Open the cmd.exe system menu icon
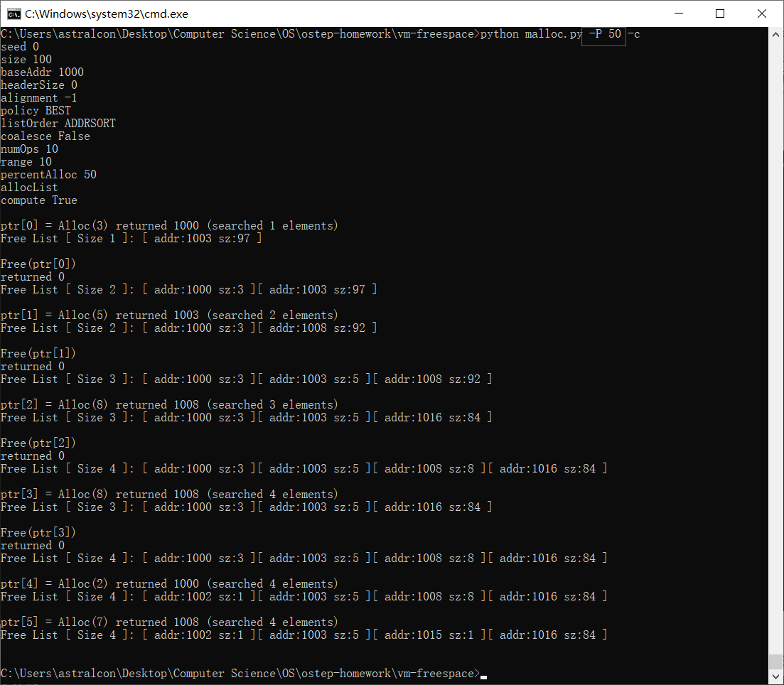The image size is (784, 685). click(x=14, y=14)
